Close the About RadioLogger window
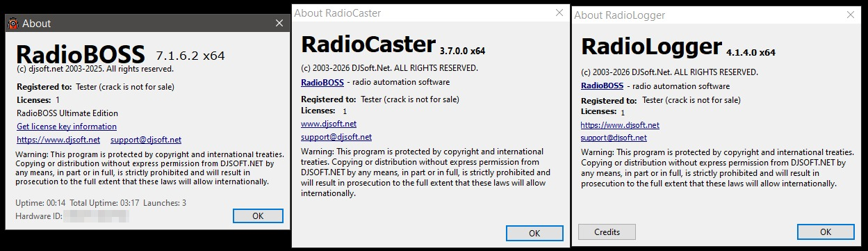 point(851,15)
